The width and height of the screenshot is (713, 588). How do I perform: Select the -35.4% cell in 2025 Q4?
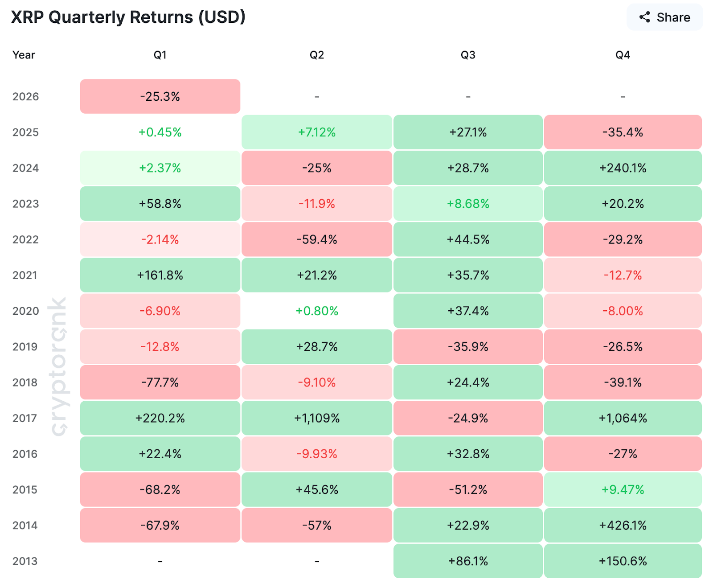(623, 132)
